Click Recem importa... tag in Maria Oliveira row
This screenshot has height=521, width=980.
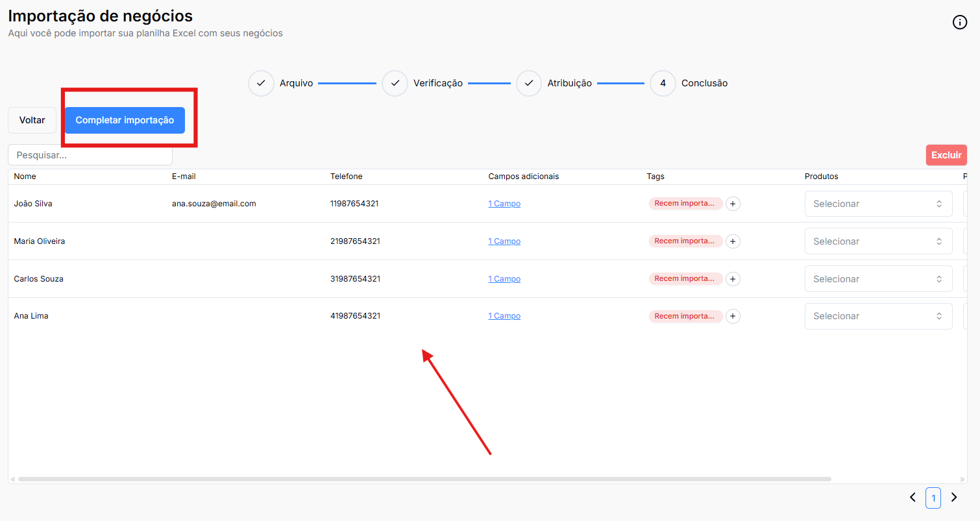(685, 241)
